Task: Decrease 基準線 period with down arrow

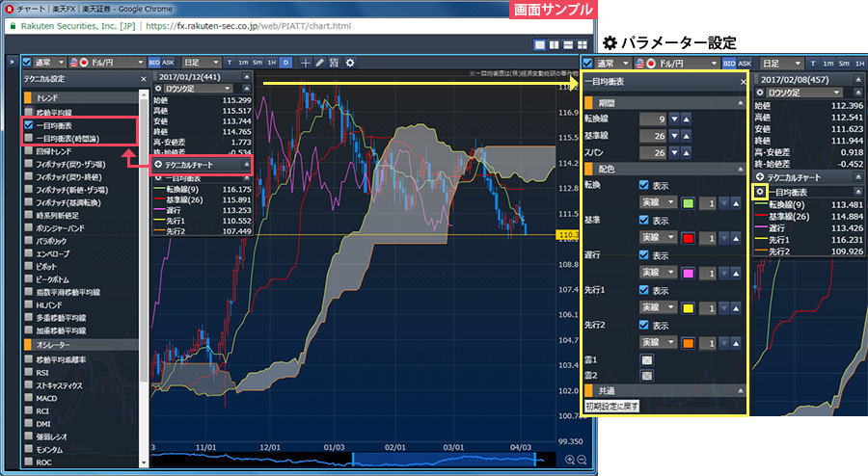Action: (x=674, y=136)
